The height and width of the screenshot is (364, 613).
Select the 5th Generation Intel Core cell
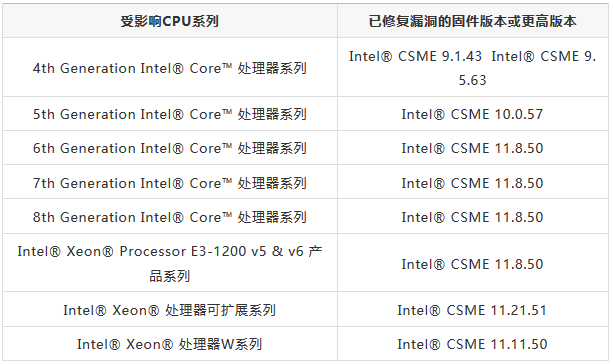[x=170, y=114]
